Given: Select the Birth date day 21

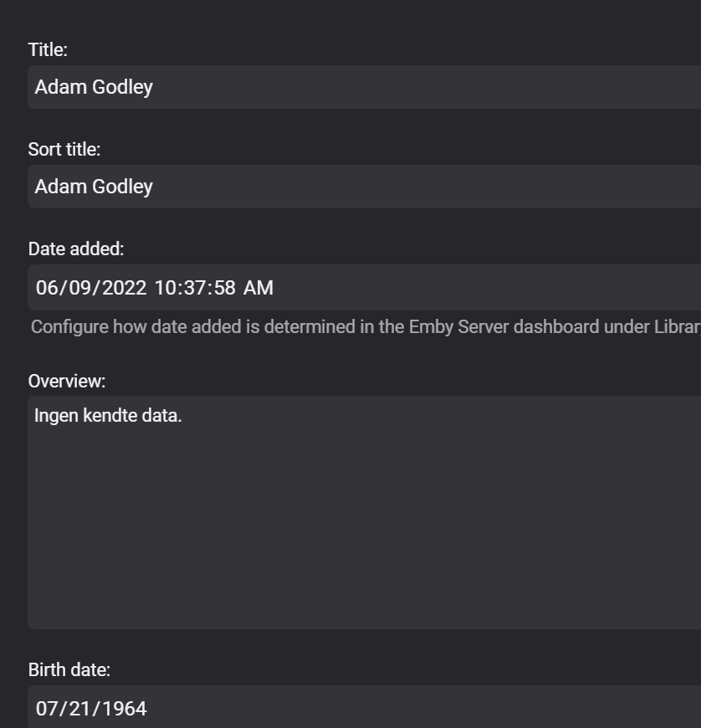Looking at the screenshot, I should point(74,709).
